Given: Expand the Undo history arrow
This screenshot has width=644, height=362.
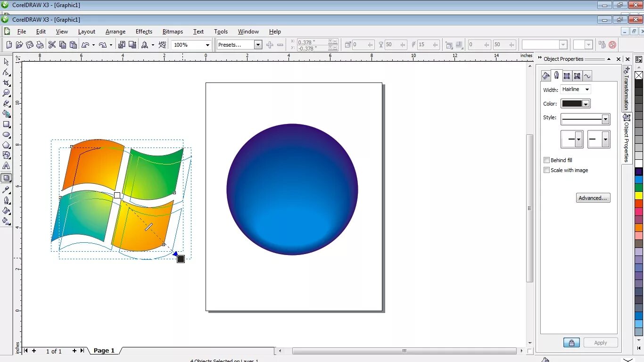Looking at the screenshot, I should 93,45.
